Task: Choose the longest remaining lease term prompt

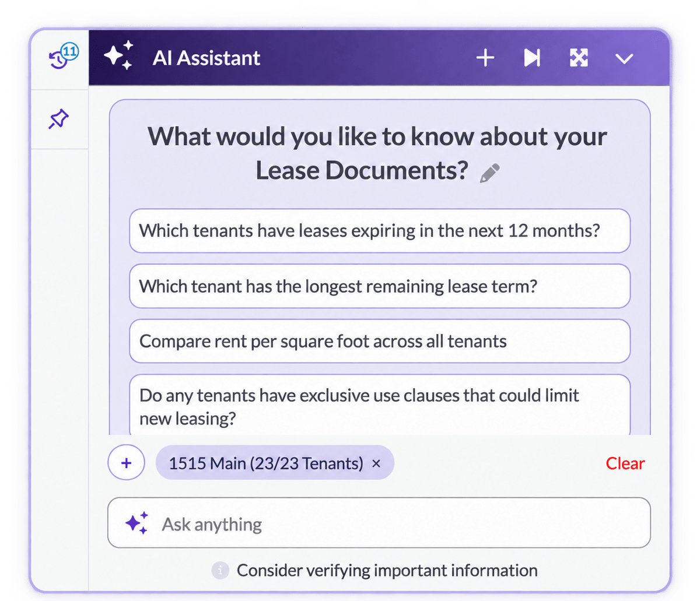Action: 380,286
